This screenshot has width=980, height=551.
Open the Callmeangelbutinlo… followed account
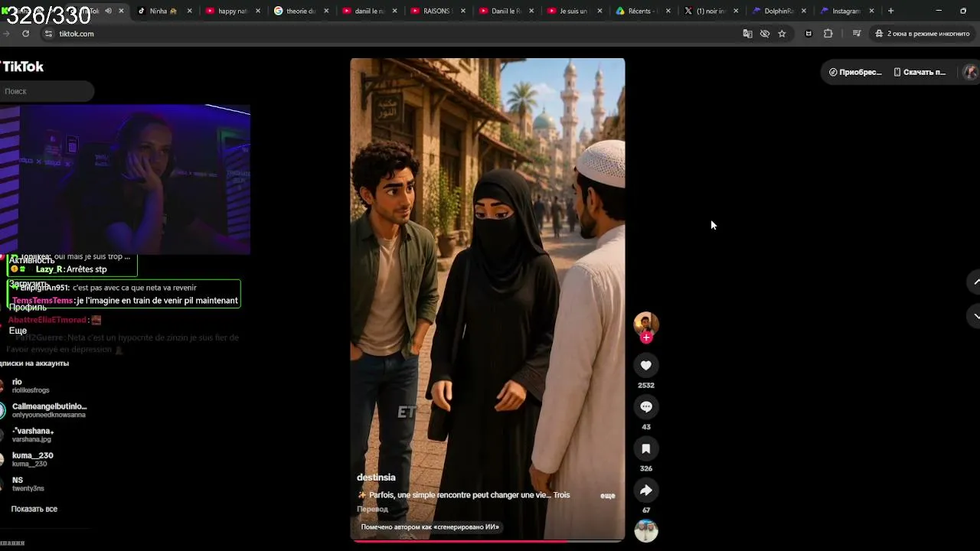pyautogui.click(x=46, y=410)
